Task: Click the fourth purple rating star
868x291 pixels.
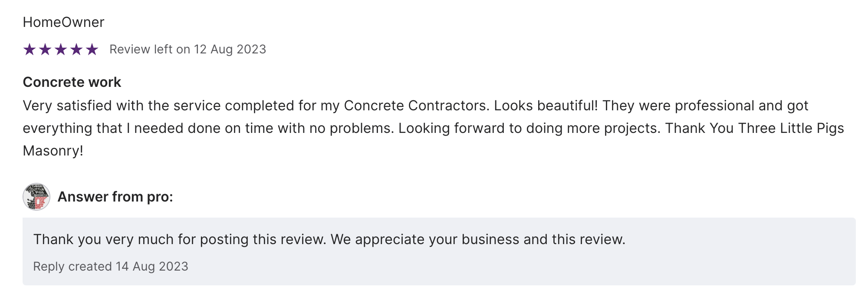Action: pyautogui.click(x=76, y=50)
